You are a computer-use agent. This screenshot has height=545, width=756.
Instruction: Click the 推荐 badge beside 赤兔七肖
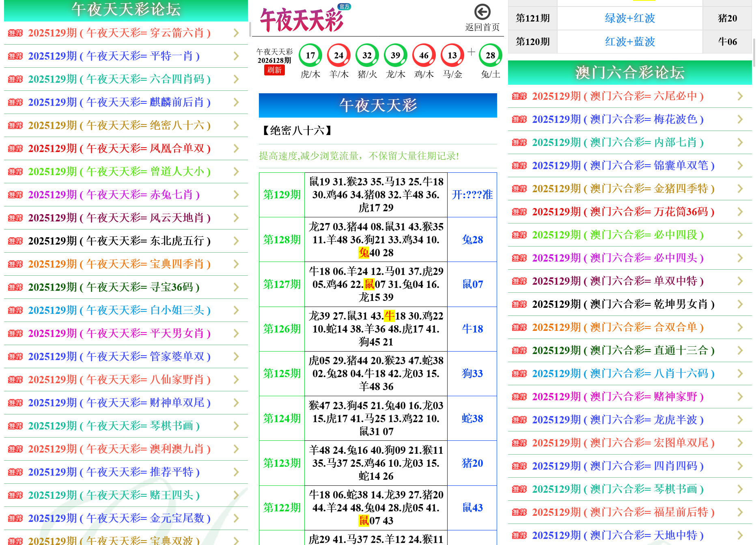(15, 195)
